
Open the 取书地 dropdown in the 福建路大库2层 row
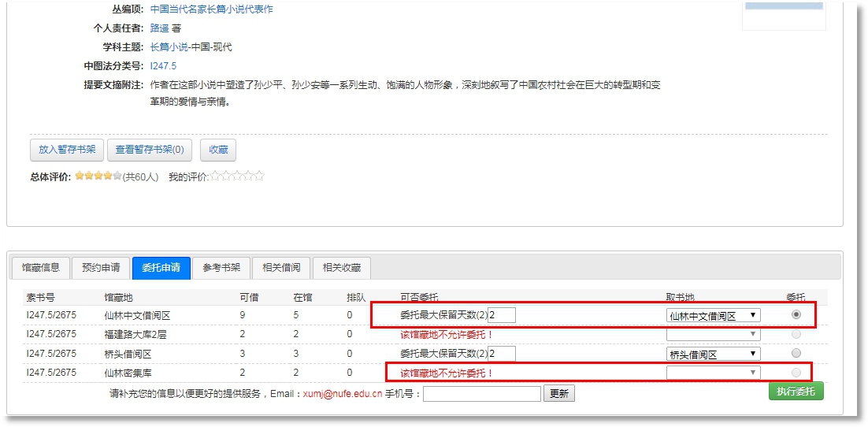713,334
